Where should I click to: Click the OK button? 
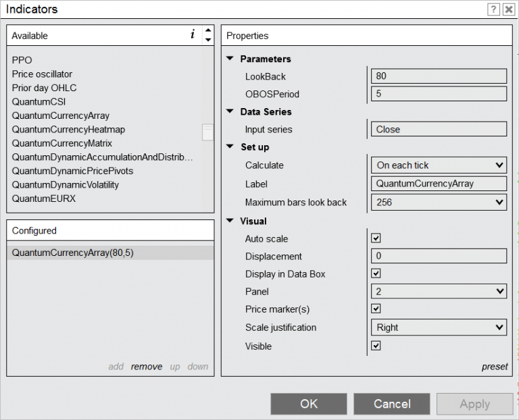[x=309, y=404]
